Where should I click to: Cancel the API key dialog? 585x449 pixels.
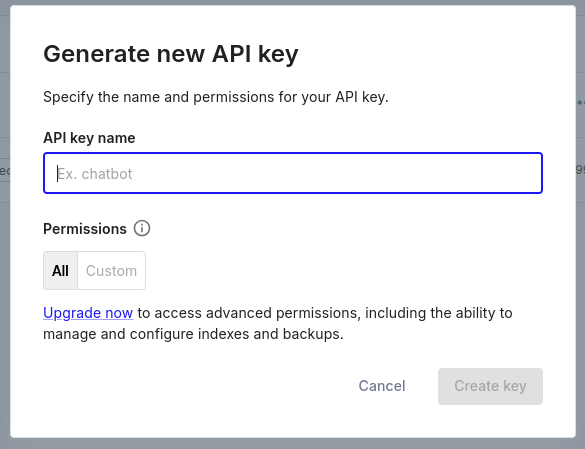point(382,386)
